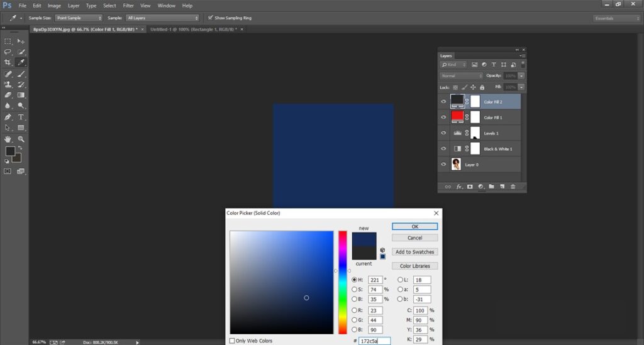Image resolution: width=644 pixels, height=345 pixels.
Task: Confirm color with the OK button
Action: pyautogui.click(x=415, y=226)
